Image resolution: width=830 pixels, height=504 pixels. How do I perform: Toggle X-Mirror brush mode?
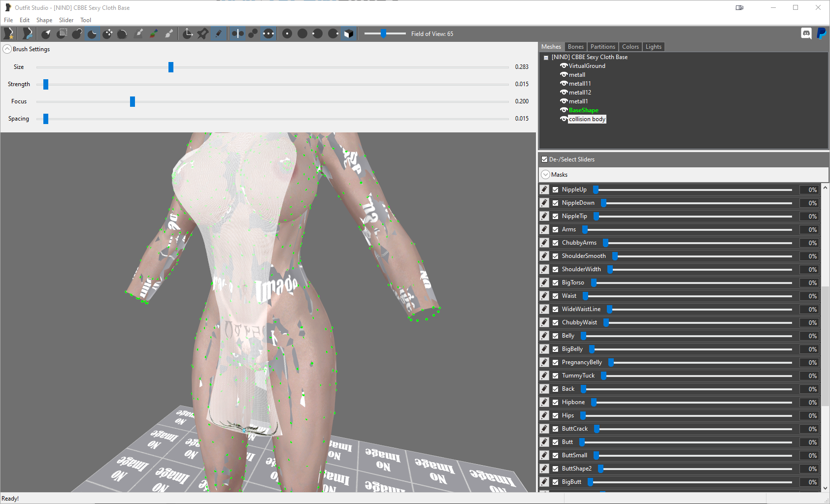click(x=237, y=33)
